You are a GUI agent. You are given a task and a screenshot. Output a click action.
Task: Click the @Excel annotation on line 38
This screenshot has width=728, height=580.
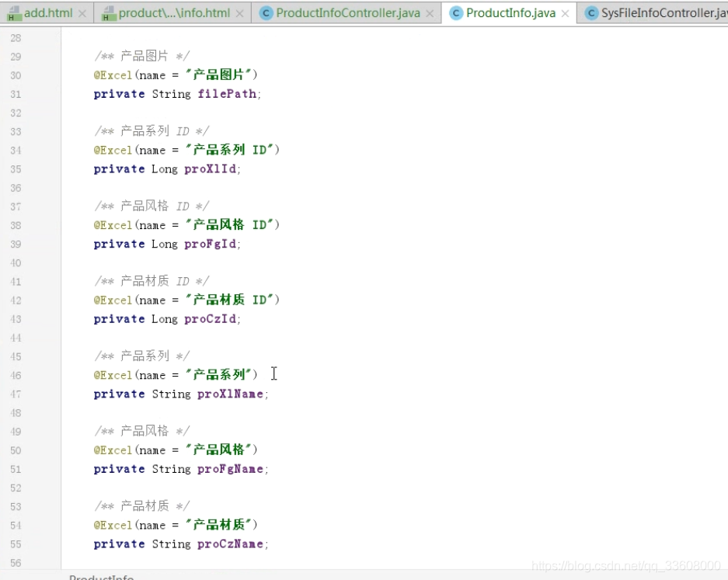pos(113,225)
